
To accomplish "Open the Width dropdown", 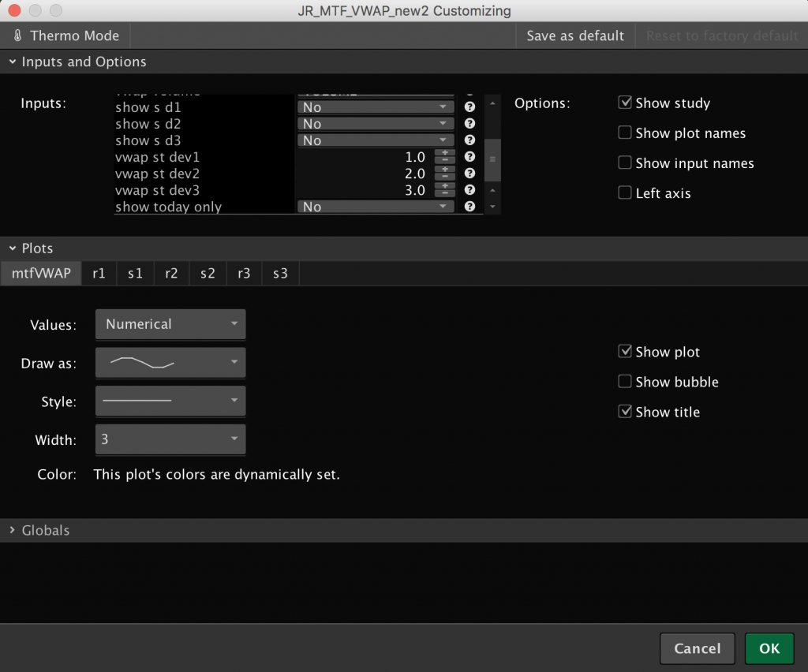I will (x=170, y=439).
